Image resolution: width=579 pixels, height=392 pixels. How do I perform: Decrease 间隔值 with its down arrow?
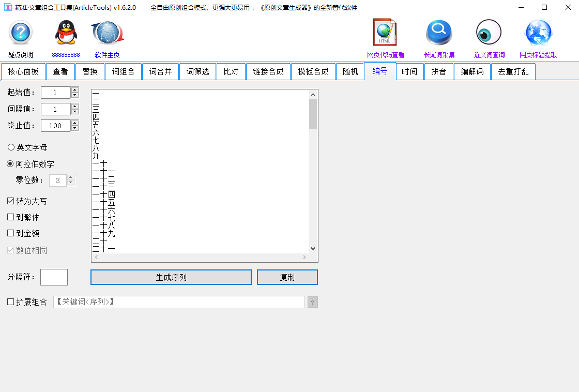pos(75,112)
